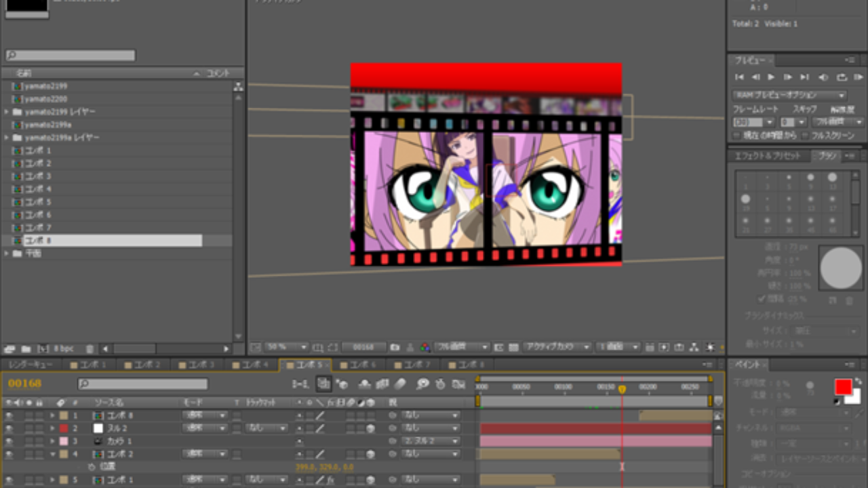Expand the yamato2199 レイヤー folder
The height and width of the screenshot is (488, 868).
(x=7, y=112)
